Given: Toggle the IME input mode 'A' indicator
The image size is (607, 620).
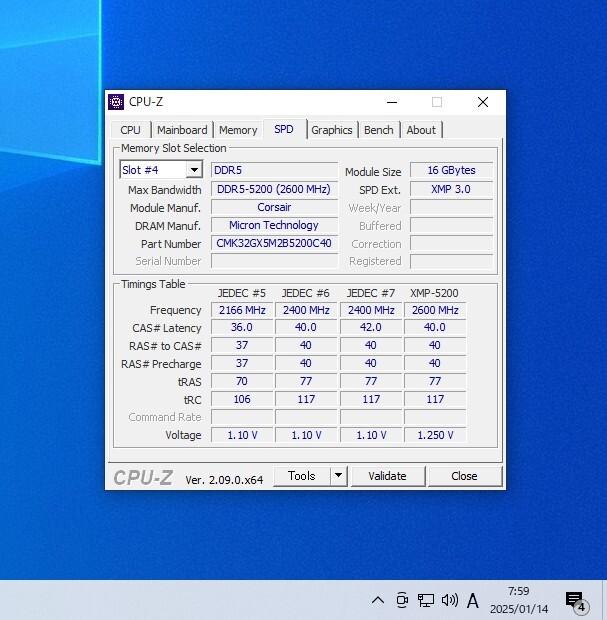Looking at the screenshot, I should click(473, 601).
